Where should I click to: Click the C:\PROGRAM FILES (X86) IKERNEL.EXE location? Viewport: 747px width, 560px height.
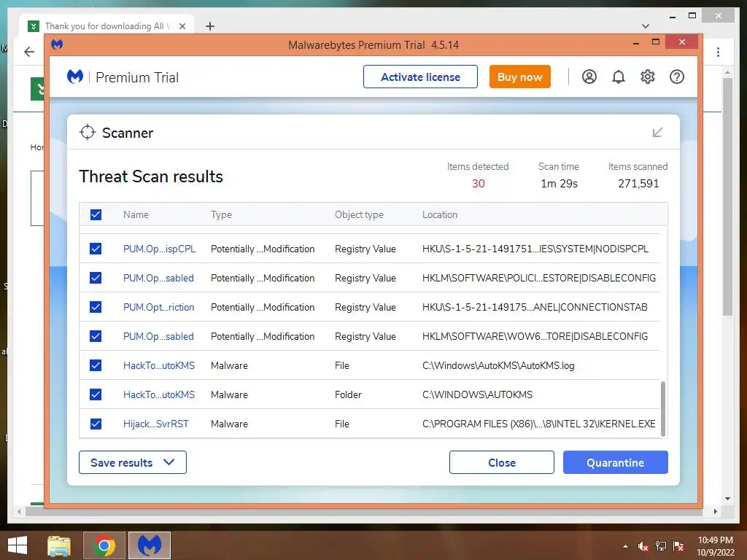tap(539, 424)
